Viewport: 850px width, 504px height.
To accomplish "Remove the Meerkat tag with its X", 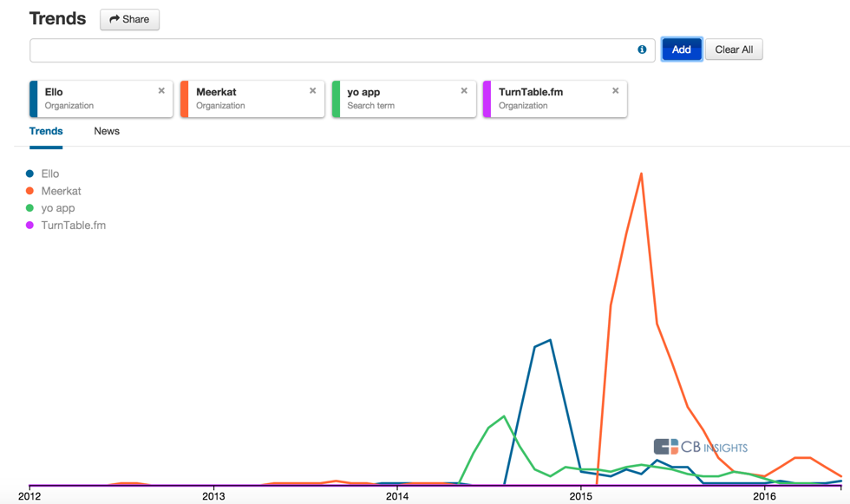I will pyautogui.click(x=313, y=91).
